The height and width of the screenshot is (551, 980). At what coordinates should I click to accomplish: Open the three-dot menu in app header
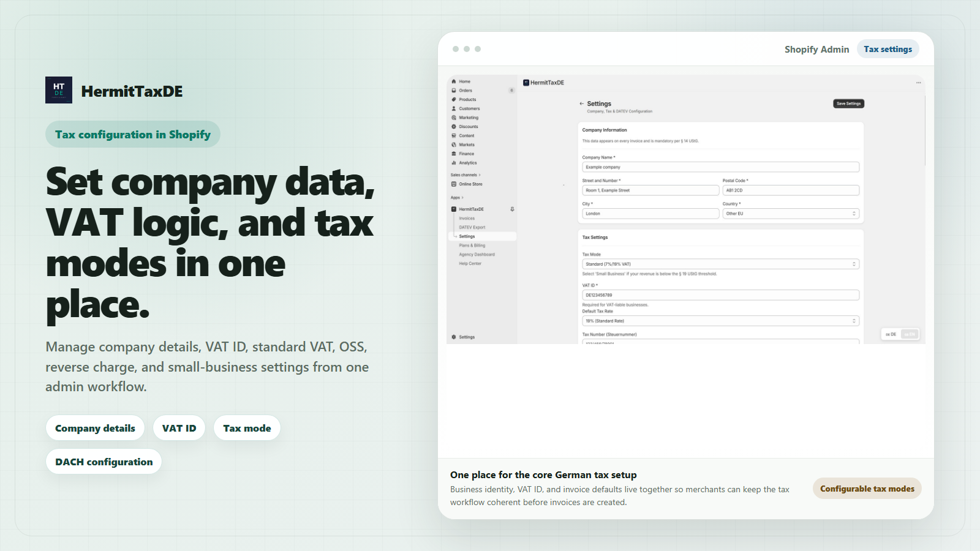click(x=918, y=83)
